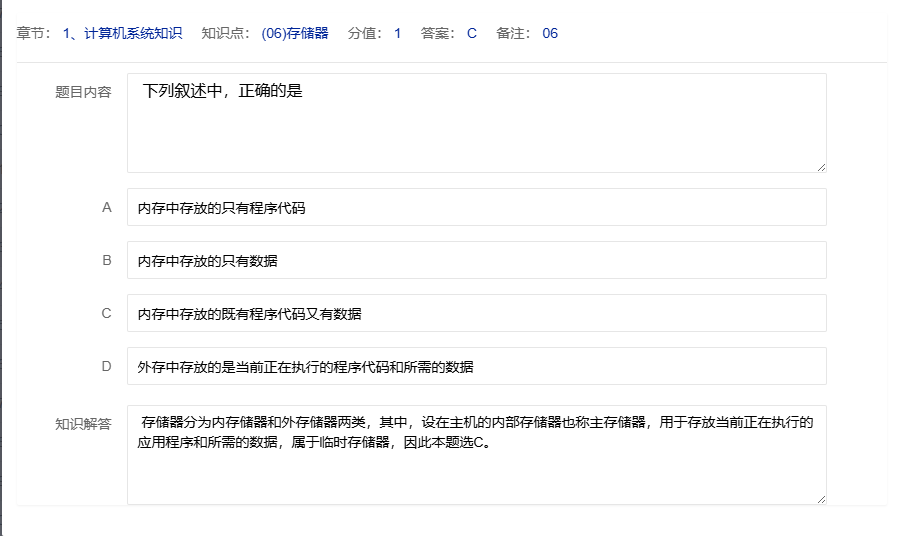Click option B input containing 内存中存放的只有数据
Screen dimensions: 899x536
[476, 260]
